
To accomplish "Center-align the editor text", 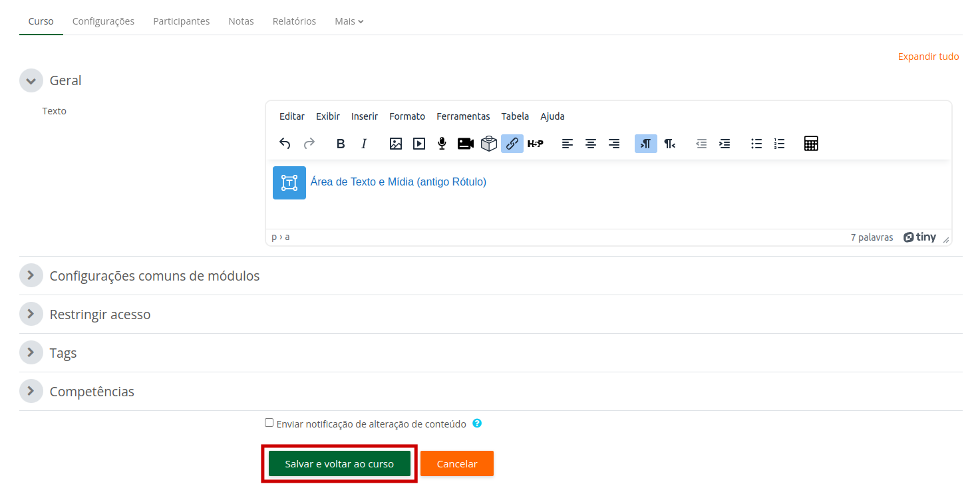I will 590,143.
